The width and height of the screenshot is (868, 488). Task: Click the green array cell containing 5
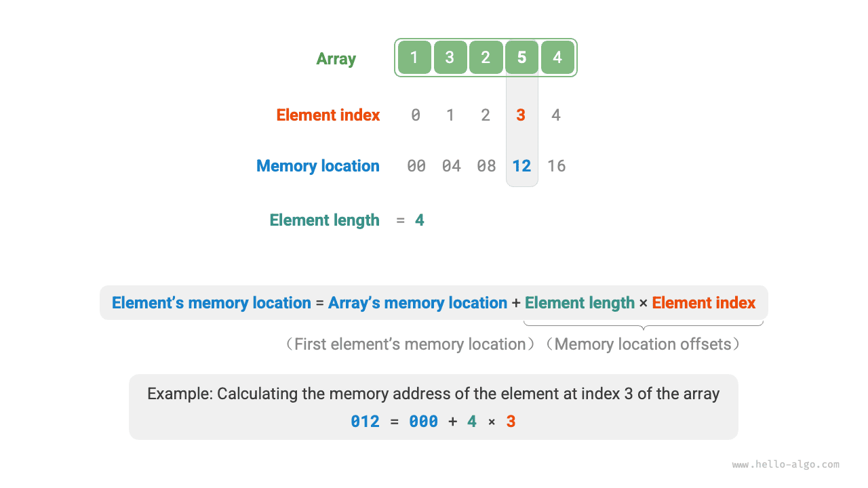pos(521,58)
